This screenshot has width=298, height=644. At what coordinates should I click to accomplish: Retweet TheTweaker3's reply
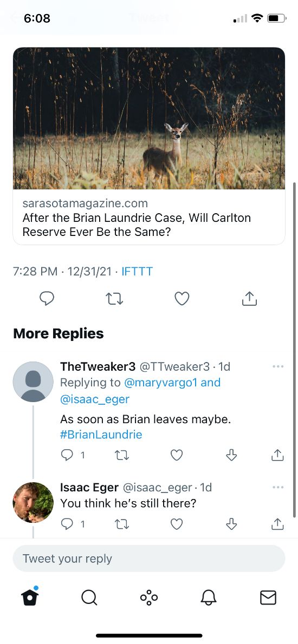tap(122, 455)
